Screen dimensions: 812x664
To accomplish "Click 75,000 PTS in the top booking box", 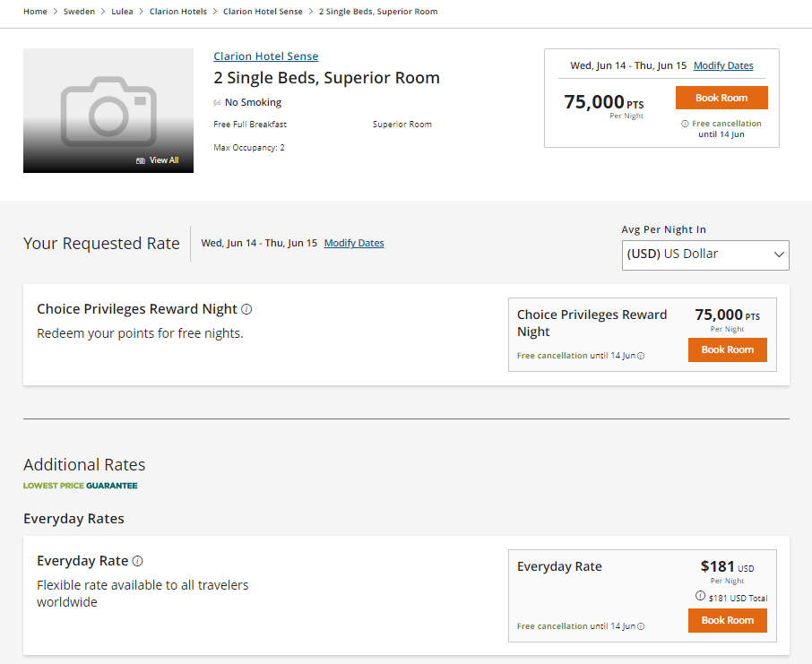I will [604, 102].
